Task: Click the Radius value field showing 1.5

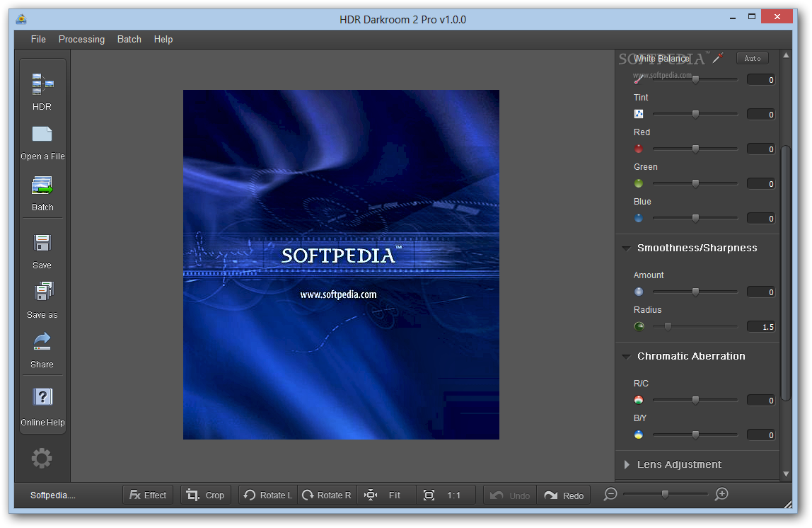Action: tap(761, 327)
